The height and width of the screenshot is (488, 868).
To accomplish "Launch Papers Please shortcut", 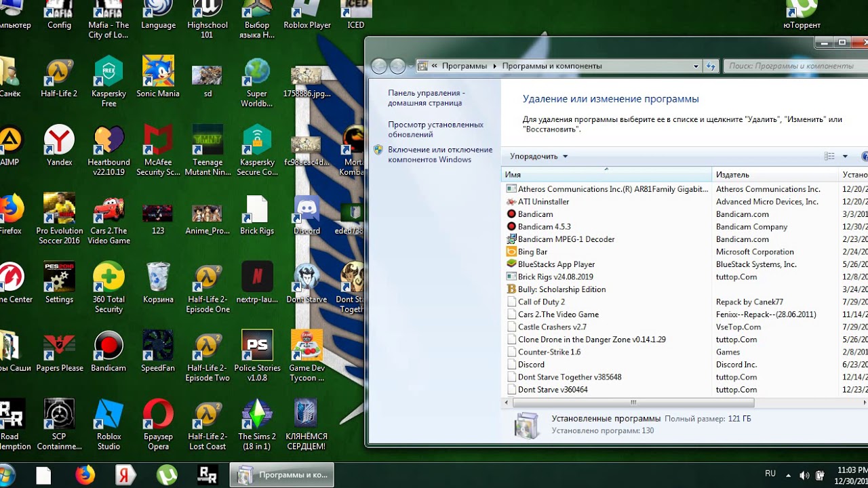I will coord(59,352).
